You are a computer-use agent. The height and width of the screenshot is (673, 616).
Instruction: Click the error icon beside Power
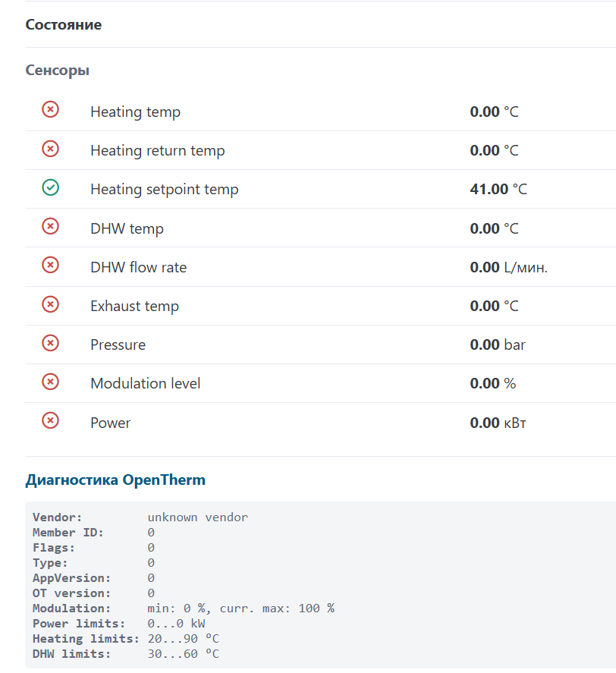click(50, 420)
